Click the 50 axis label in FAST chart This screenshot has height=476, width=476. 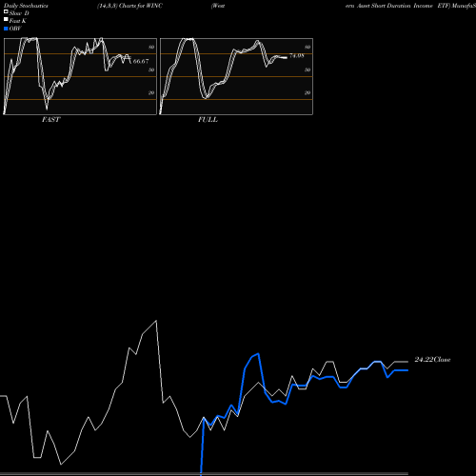point(151,69)
